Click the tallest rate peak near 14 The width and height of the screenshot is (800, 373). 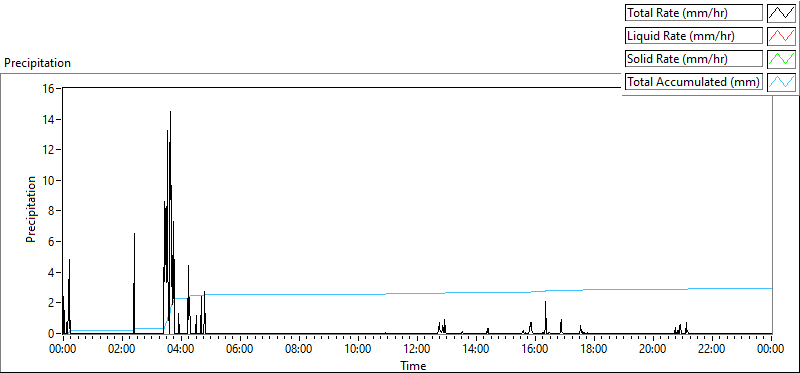[170, 112]
